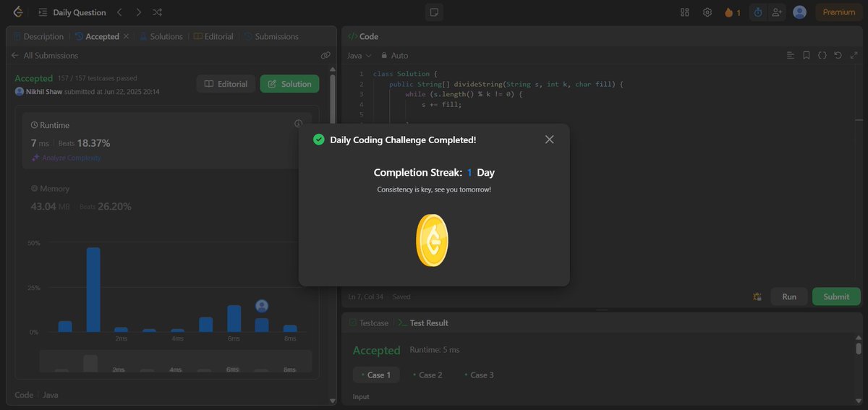This screenshot has height=410, width=868.
Task: Click the Premium button
Action: point(839,12)
